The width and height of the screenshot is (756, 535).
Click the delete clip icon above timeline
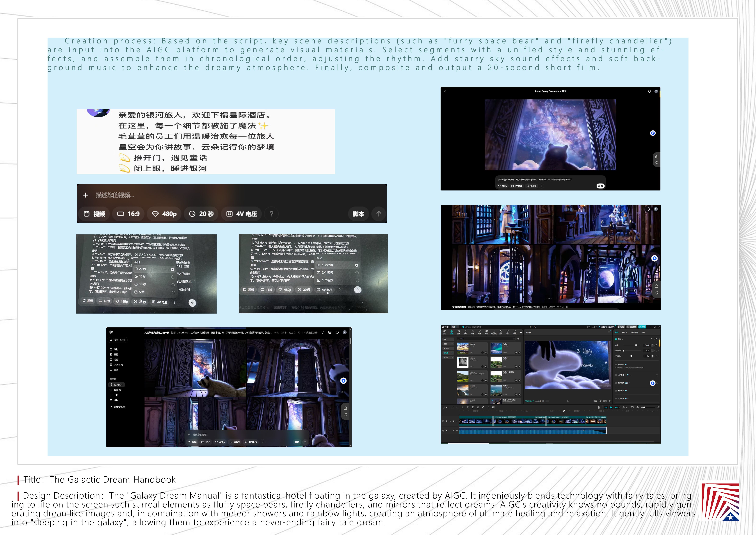[478, 408]
